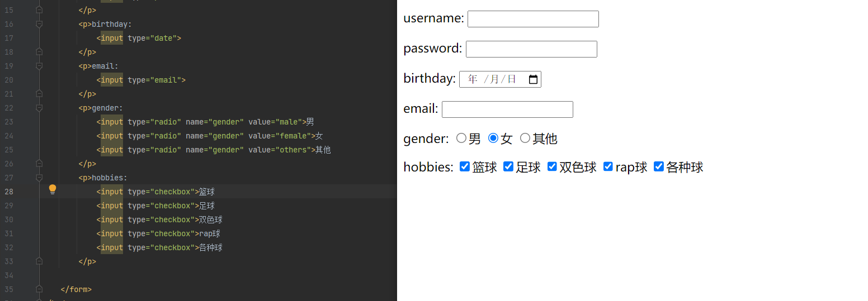Select the 男 gender radio button
This screenshot has height=301, width=868.
461,138
